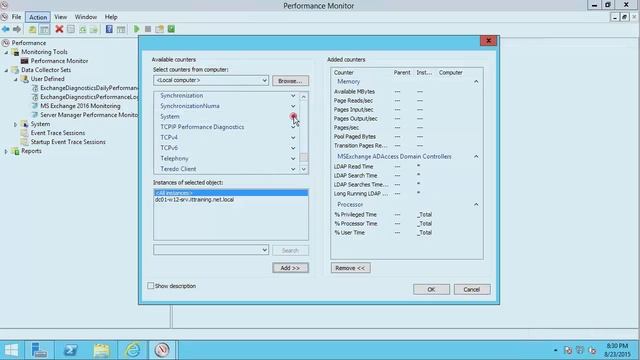
Task: Expand the SynchronizationNuma counter group
Action: click(293, 106)
